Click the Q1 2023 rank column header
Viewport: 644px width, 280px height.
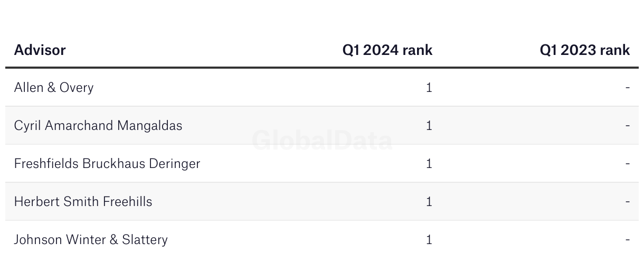point(585,50)
